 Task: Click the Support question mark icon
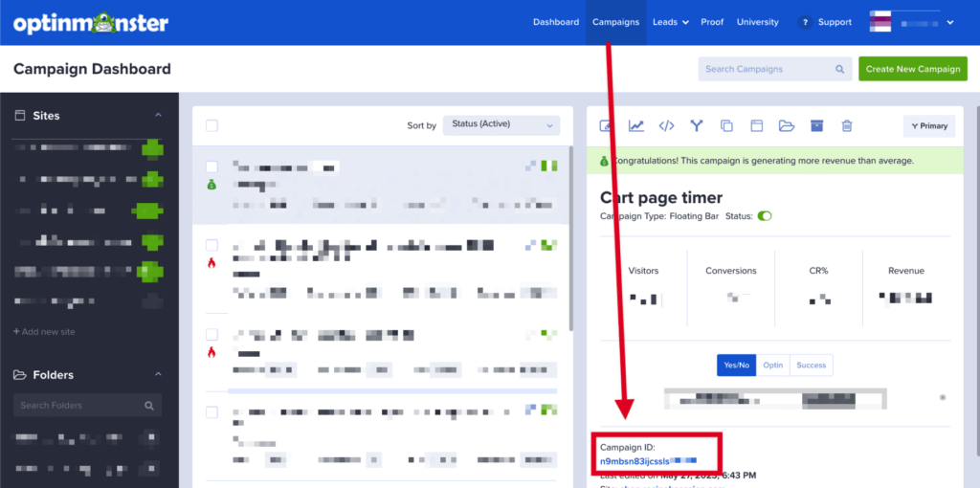[x=804, y=22]
